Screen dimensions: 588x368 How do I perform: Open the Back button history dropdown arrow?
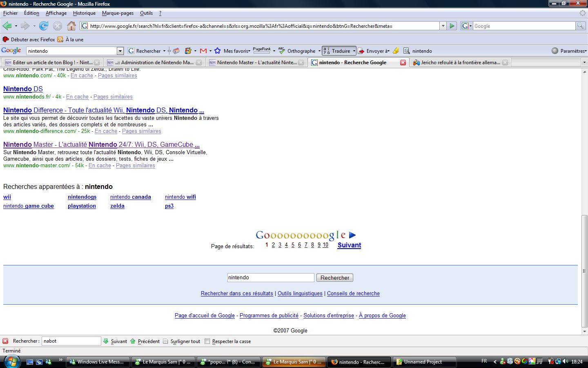(16, 26)
